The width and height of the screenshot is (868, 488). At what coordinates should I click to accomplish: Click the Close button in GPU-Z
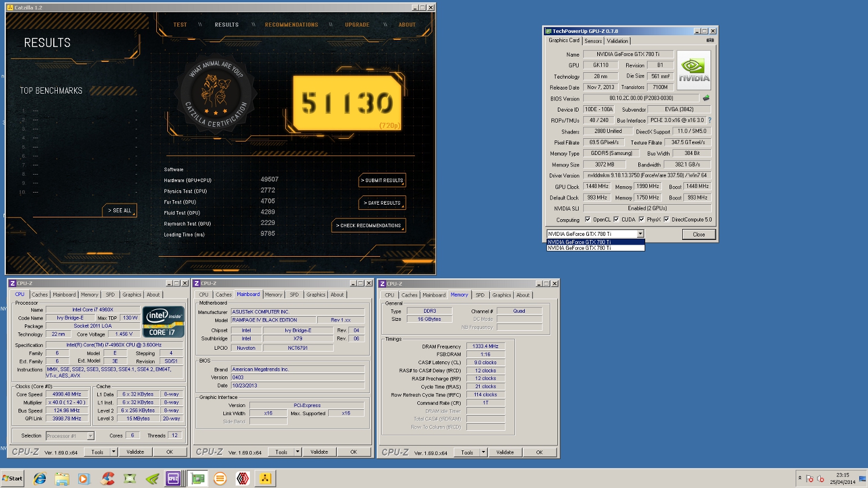[x=699, y=234]
